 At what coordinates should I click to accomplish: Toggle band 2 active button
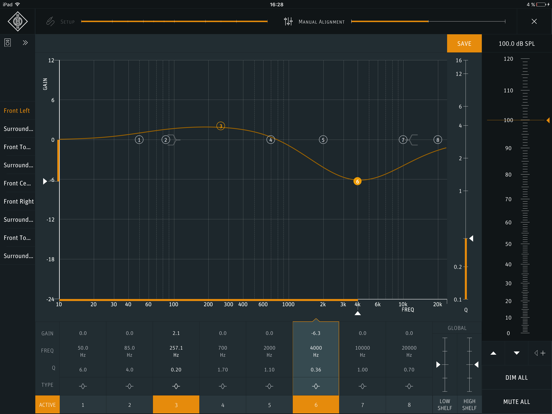click(129, 404)
